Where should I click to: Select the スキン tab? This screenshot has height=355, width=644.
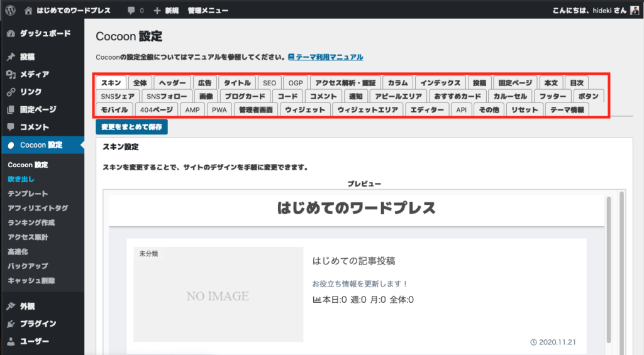tap(111, 83)
